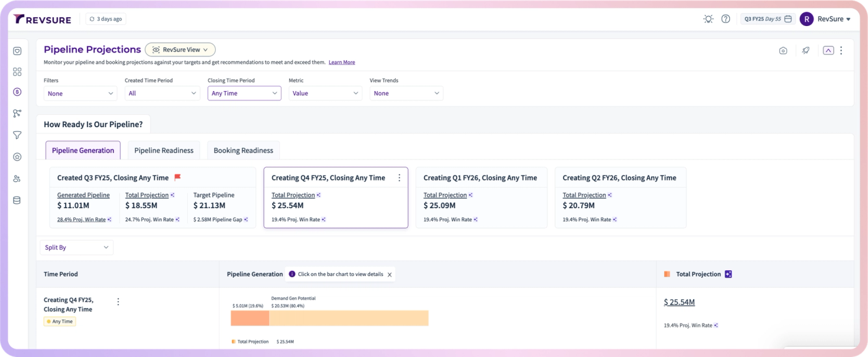Open the Created Time Period dropdown

pos(162,93)
